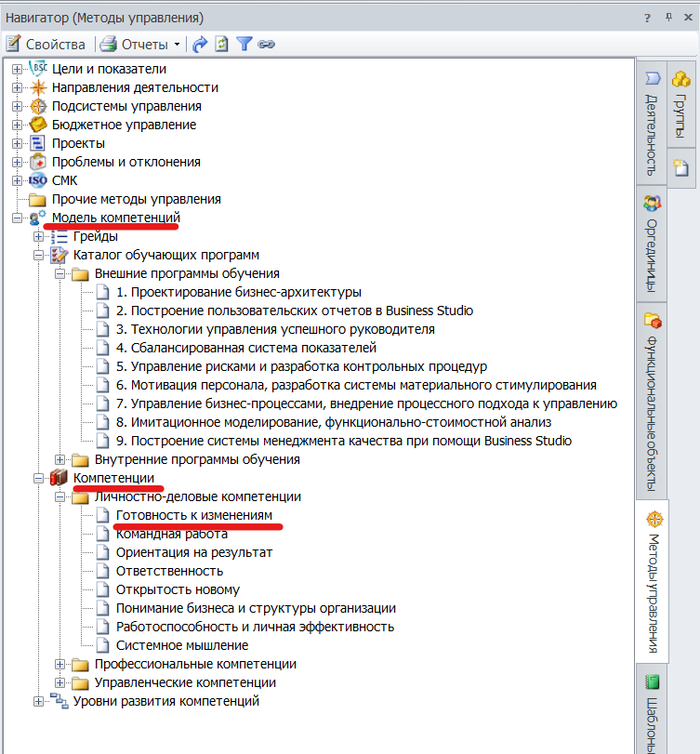Click the blue curved arrow toolbar icon

(x=199, y=44)
